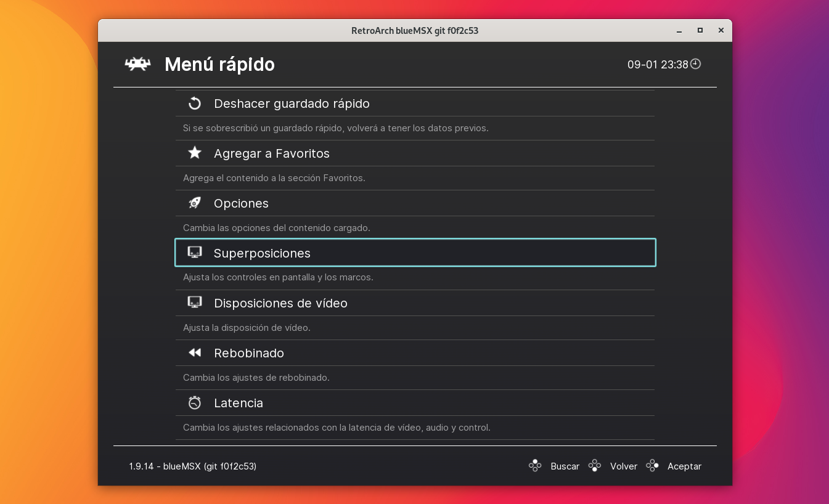Open the Latencia menu entry
This screenshot has width=829, height=504.
(415, 403)
